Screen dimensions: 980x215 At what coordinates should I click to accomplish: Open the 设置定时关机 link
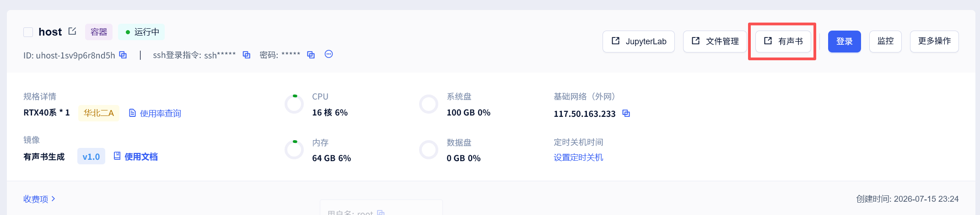[578, 157]
